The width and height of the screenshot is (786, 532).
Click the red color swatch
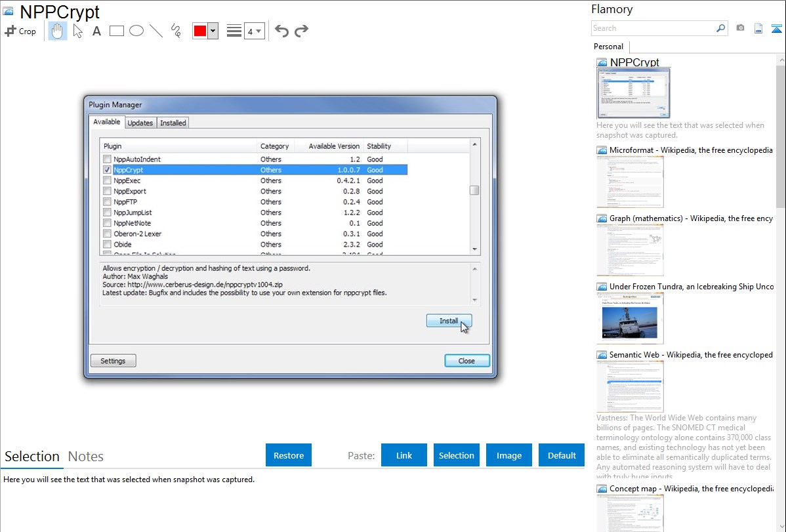tap(200, 31)
